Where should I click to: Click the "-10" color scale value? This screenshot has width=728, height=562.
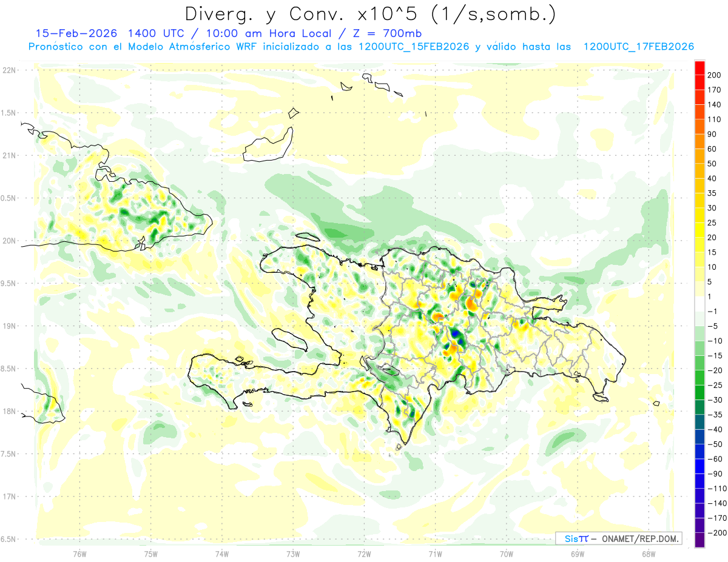tap(715, 341)
